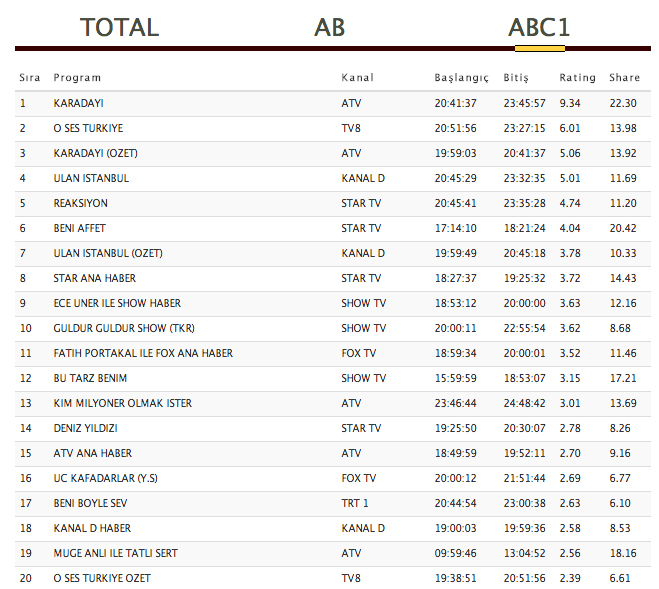Viewport: 659px width, 589px height.
Task: Click the TRT 1 channel cell
Action: click(355, 503)
